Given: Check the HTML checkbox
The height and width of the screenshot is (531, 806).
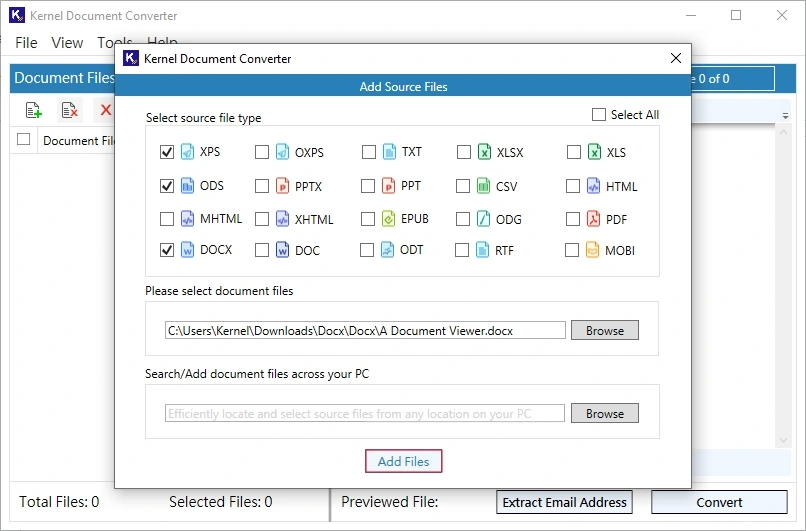Looking at the screenshot, I should (x=573, y=186).
